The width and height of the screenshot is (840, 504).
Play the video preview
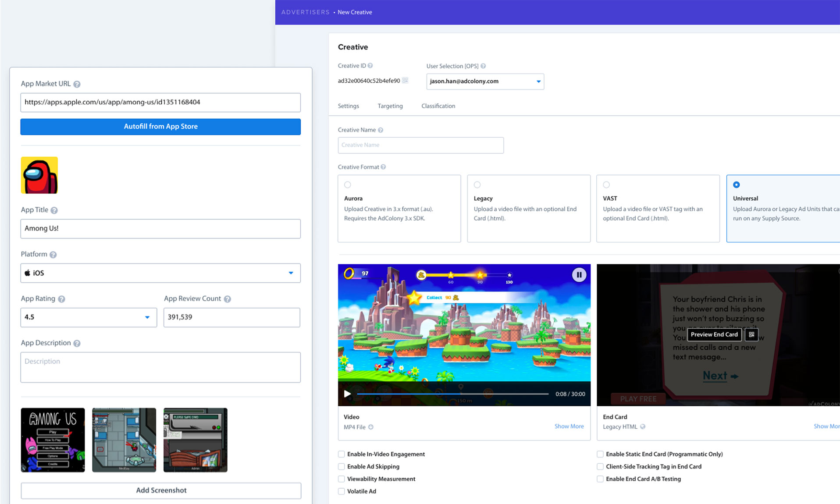click(347, 394)
